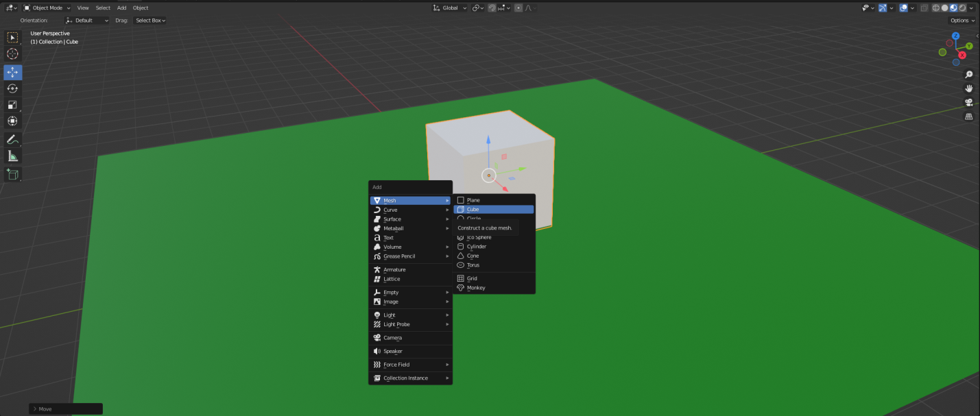
Task: Open the Light submenu
Action: (411, 315)
